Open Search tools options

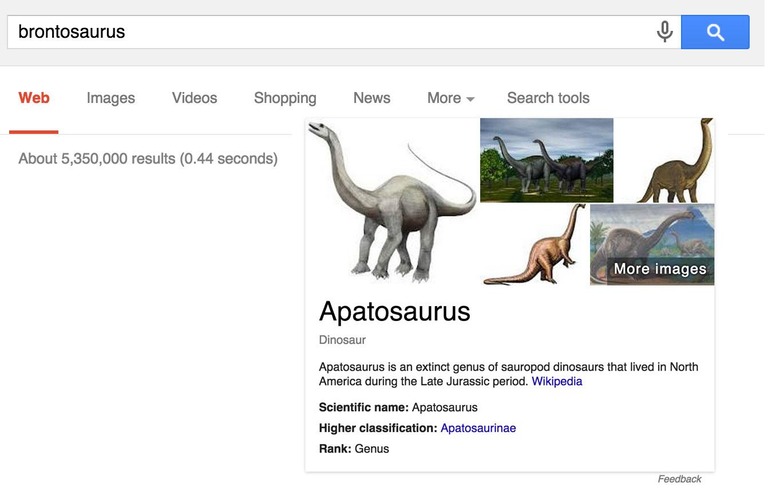548,98
